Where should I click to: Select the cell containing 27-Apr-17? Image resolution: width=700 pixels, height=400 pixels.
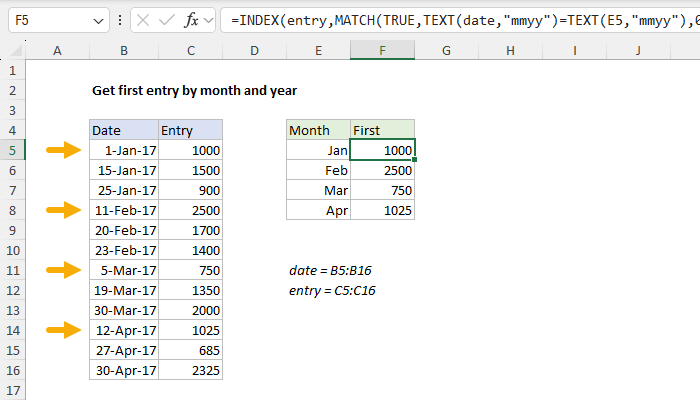pyautogui.click(x=124, y=350)
